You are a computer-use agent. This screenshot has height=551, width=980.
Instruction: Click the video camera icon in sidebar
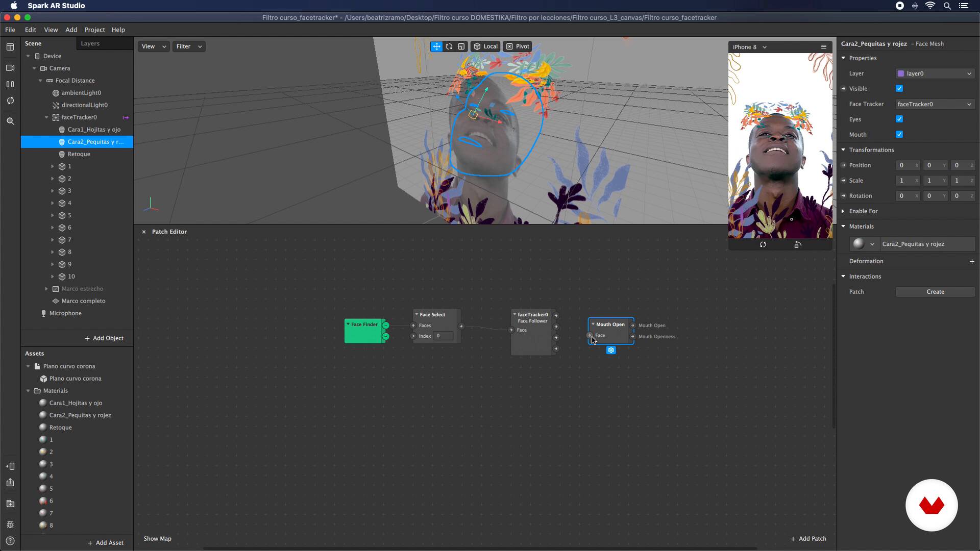point(10,68)
